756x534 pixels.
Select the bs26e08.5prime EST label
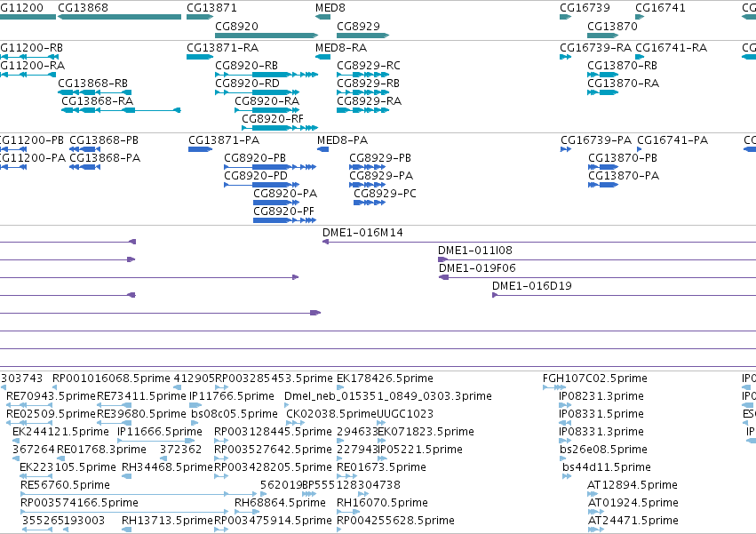[603, 450]
